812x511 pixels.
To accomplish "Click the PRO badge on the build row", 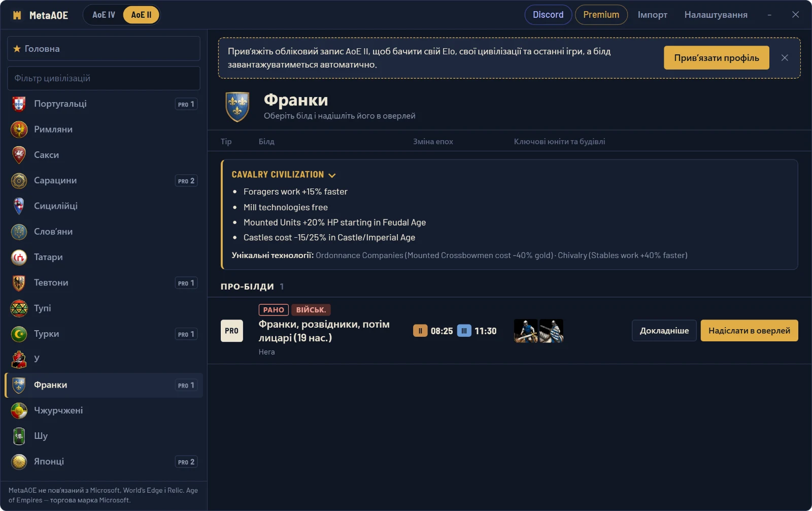I will [231, 331].
